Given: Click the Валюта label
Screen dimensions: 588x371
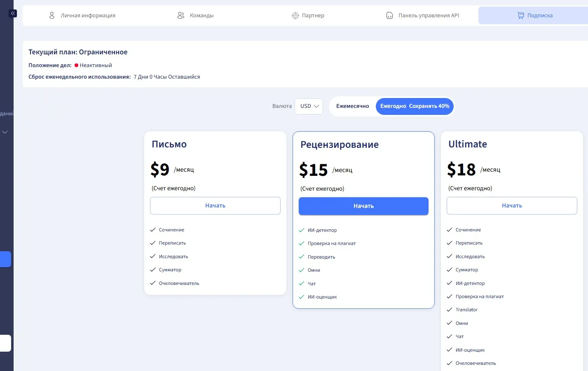Looking at the screenshot, I should click(x=282, y=106).
